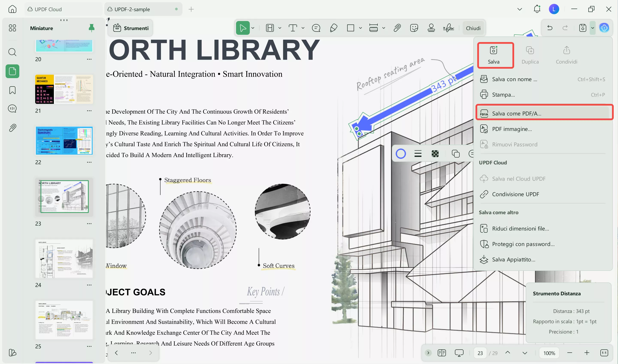Open the page 23 thumbnail options menu
Viewport: 618px width, 364px height.
tap(89, 223)
